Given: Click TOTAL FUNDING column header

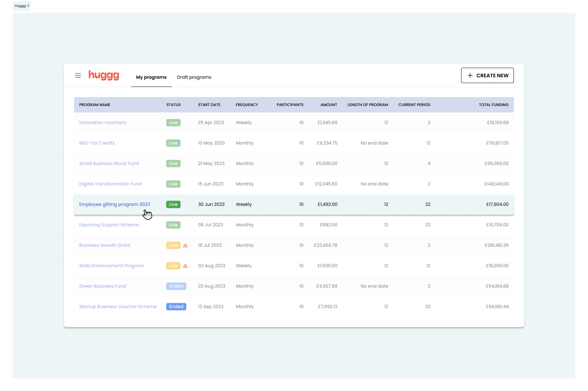Looking at the screenshot, I should pos(494,105).
